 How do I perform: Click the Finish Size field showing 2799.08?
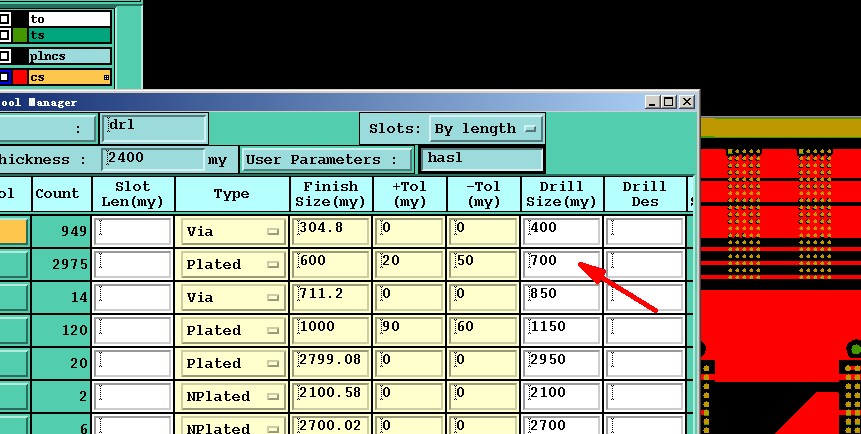pyautogui.click(x=331, y=363)
